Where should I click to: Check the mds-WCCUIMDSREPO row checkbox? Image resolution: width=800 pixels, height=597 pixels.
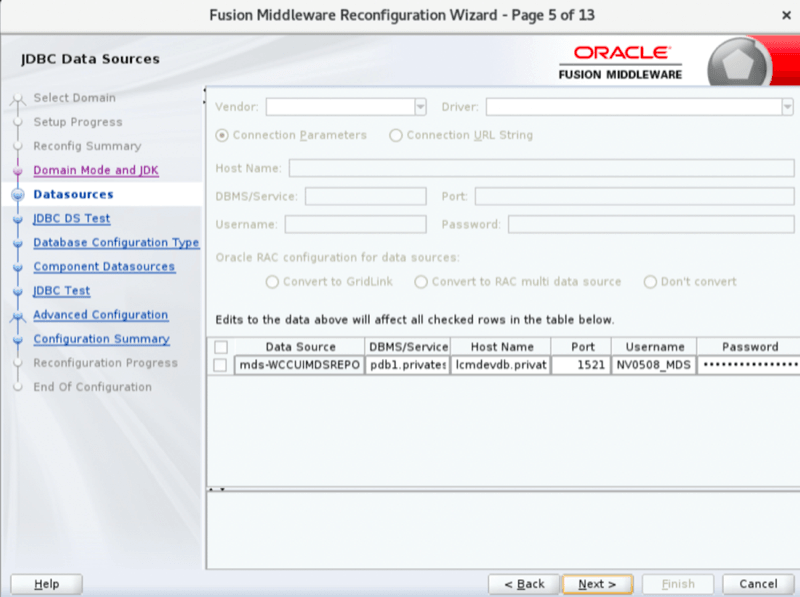point(220,365)
